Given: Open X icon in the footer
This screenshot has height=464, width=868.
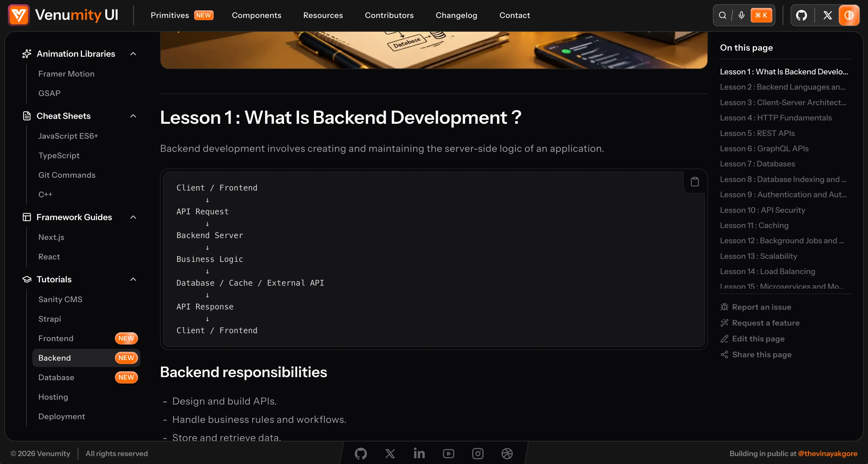Looking at the screenshot, I should click(x=390, y=454).
